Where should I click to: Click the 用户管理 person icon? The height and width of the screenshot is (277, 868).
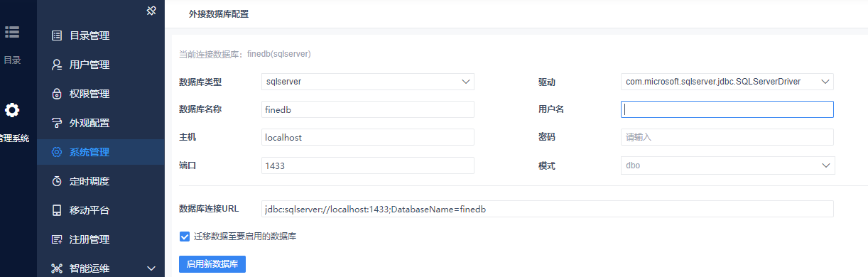click(57, 65)
